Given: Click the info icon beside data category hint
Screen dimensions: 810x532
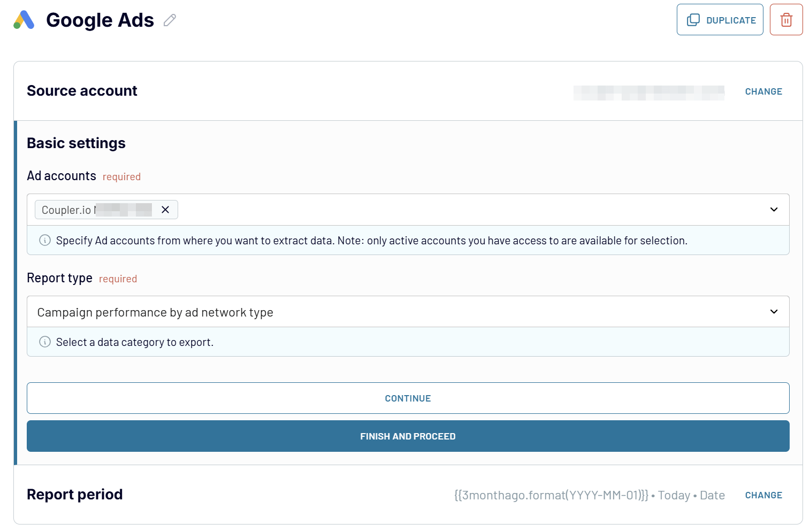Looking at the screenshot, I should 45,342.
